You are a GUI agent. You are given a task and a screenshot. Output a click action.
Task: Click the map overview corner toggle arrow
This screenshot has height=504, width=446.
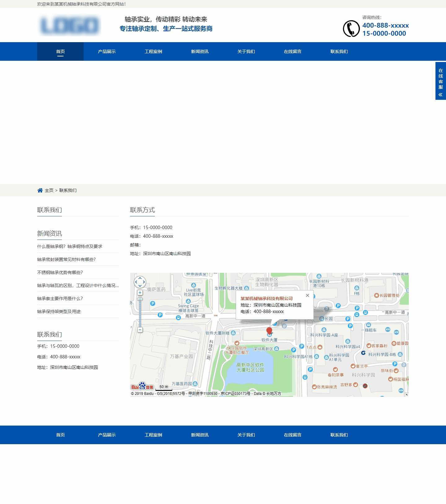click(407, 395)
